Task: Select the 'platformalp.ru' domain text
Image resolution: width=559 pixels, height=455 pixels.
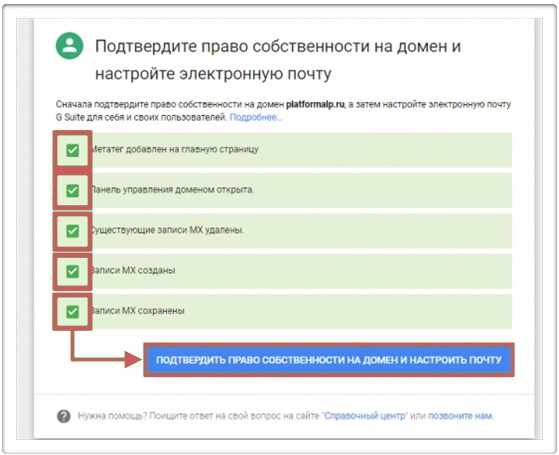Action: click(315, 104)
